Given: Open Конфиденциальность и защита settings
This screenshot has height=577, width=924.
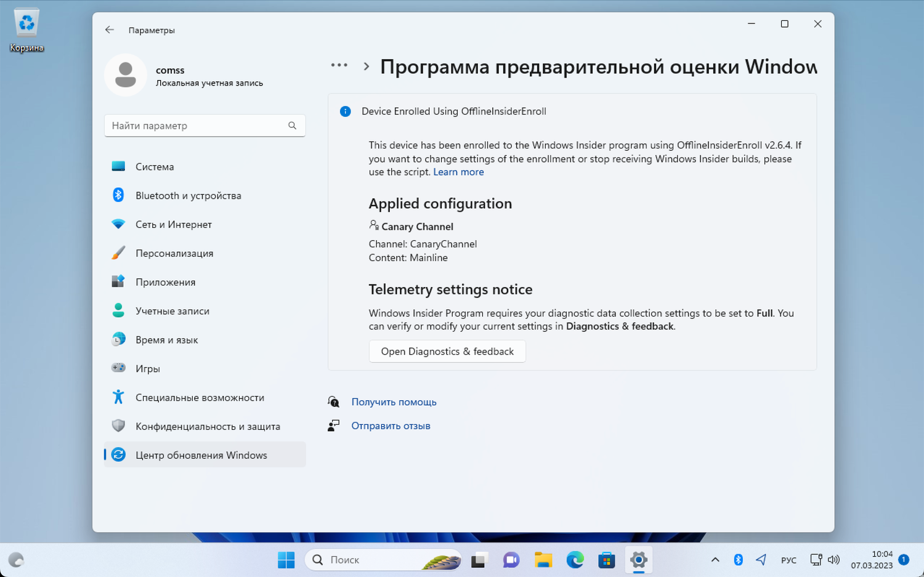Looking at the screenshot, I should (x=205, y=426).
